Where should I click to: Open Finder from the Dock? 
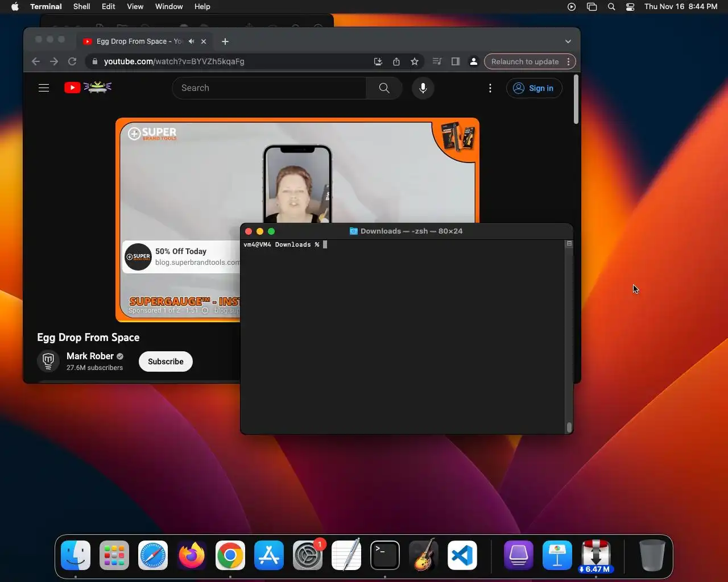(76, 555)
